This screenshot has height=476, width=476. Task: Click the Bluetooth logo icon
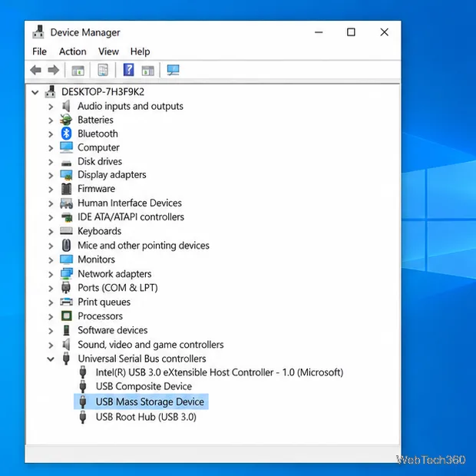coord(66,134)
